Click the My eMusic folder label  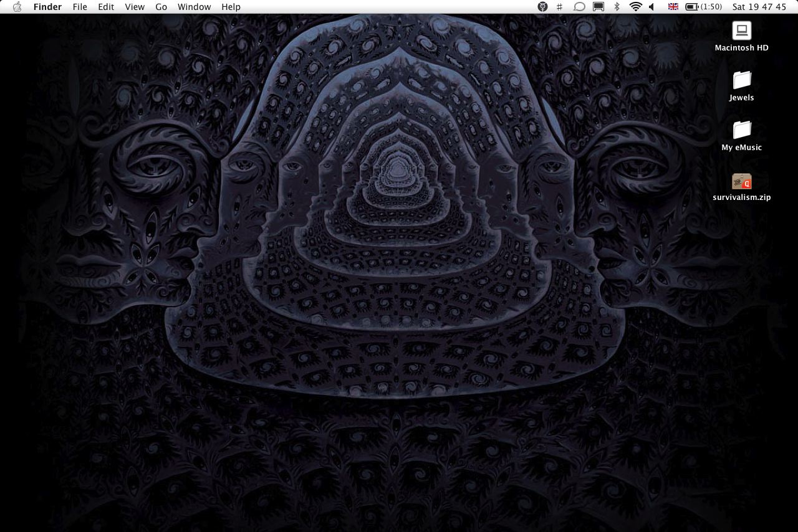pos(742,148)
